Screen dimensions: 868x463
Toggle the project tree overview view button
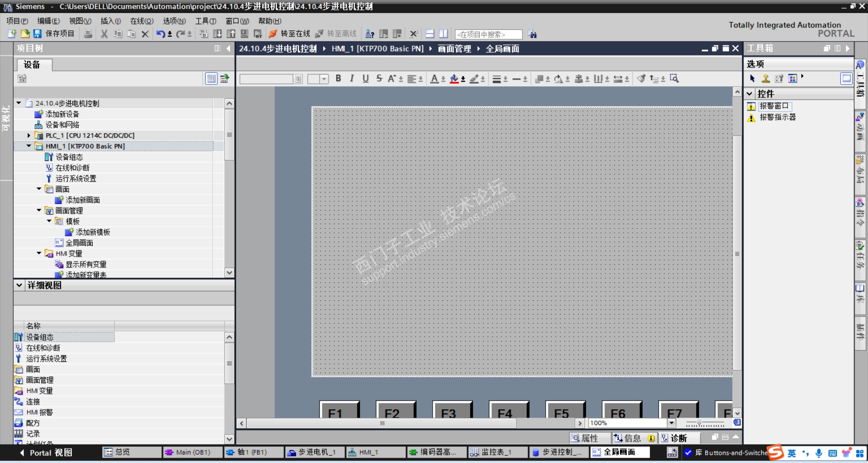[x=211, y=79]
